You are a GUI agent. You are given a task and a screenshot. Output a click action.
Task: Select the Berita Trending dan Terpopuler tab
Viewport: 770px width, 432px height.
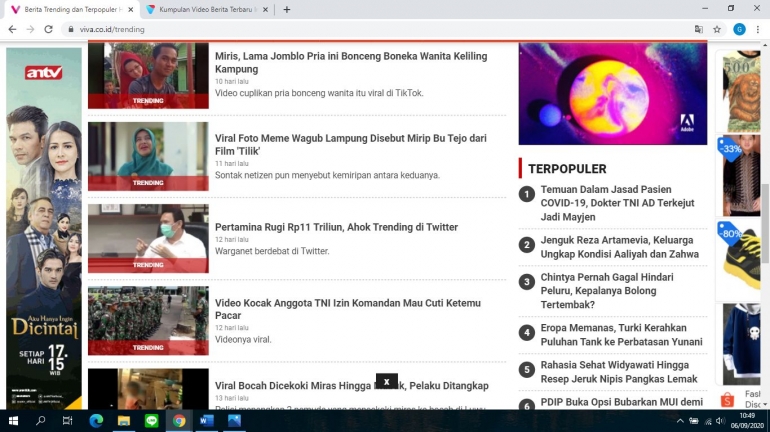click(71, 9)
